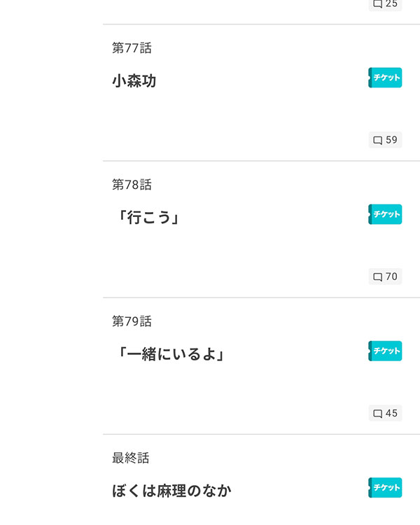Viewport: 420px width, 525px height.
Task: Read episode 「一緒にいるよ」
Action: pyautogui.click(x=171, y=354)
